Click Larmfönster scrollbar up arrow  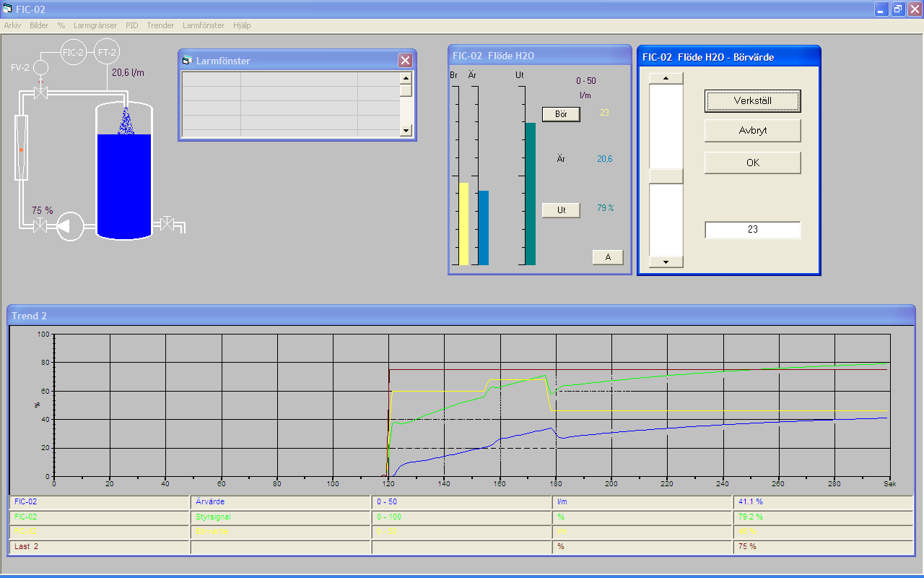[x=406, y=78]
